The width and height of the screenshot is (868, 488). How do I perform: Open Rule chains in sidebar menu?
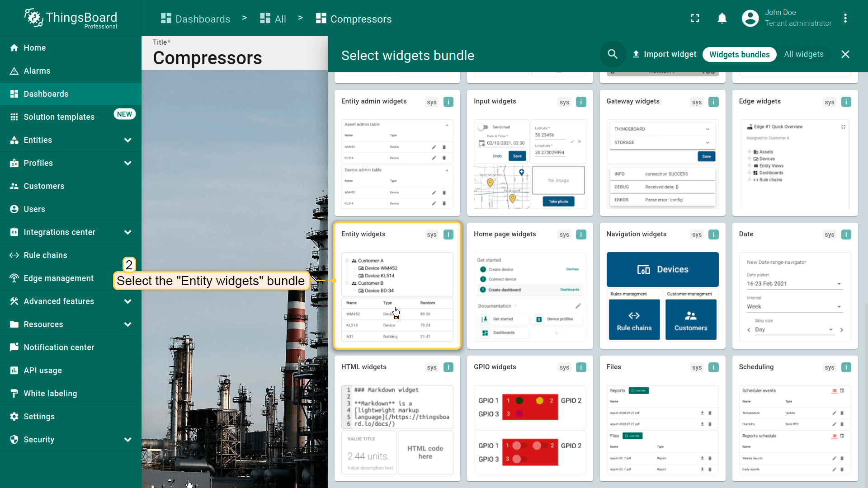point(45,255)
